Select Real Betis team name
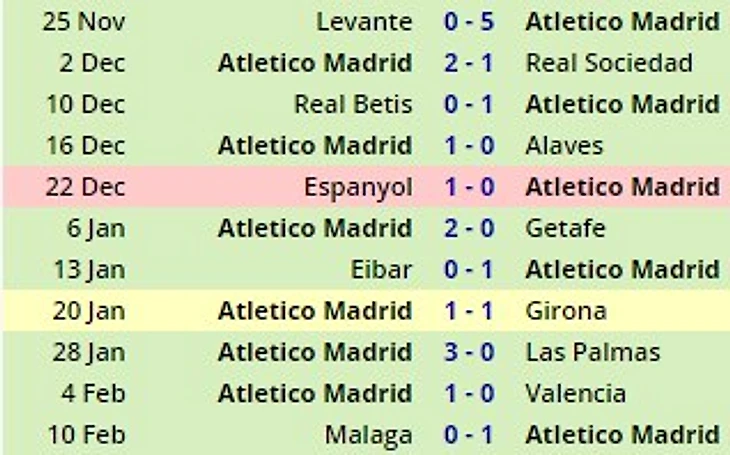This screenshot has height=455, width=730. 352,104
